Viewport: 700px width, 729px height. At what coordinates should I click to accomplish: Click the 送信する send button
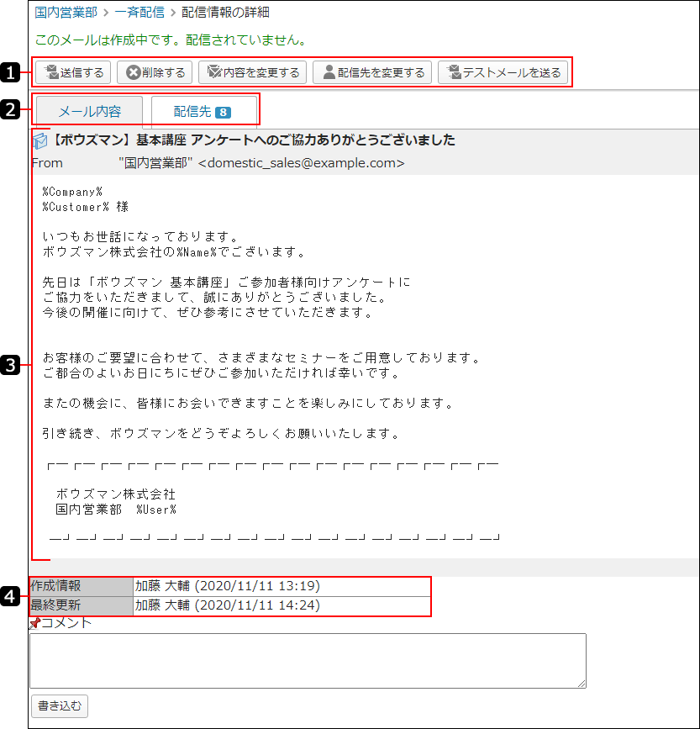[x=73, y=72]
